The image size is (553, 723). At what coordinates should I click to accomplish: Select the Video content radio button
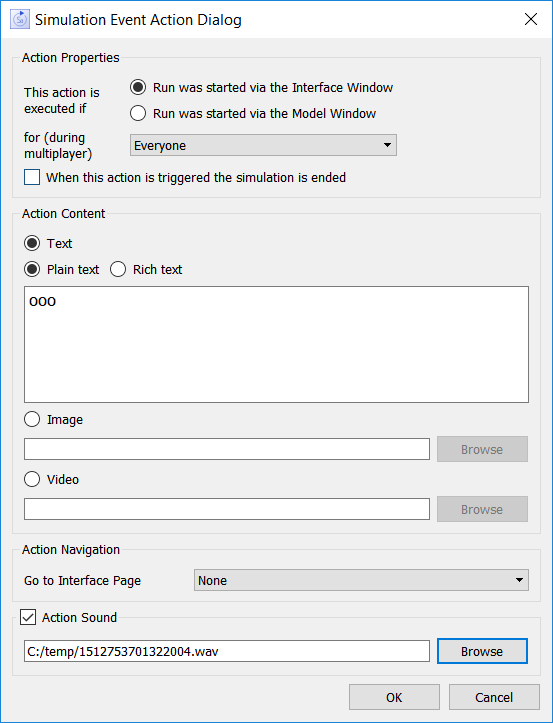32,479
